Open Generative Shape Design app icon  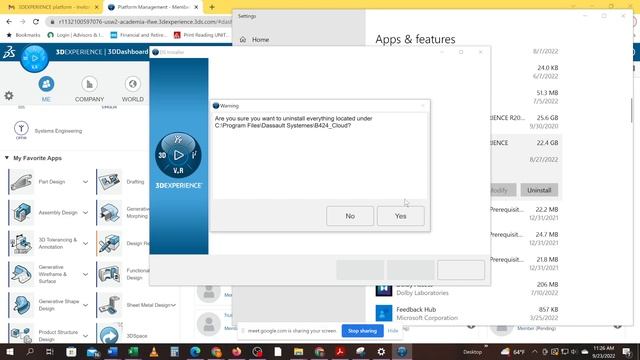[22, 305]
